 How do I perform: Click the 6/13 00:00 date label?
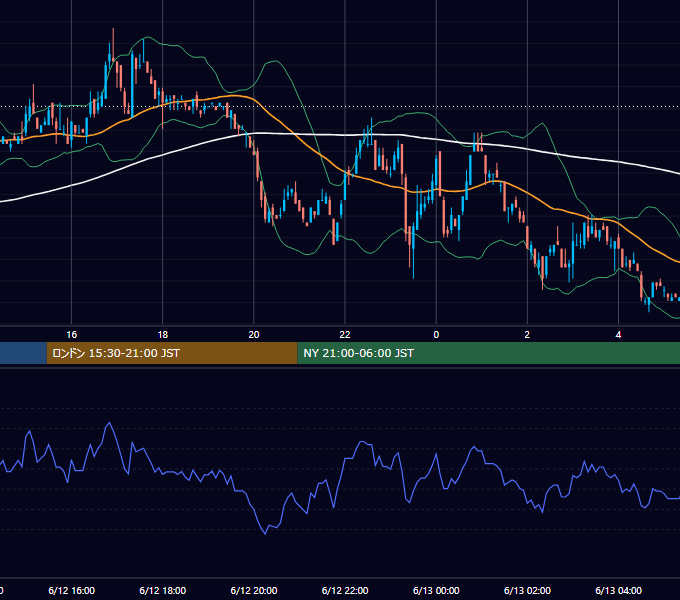tap(436, 590)
